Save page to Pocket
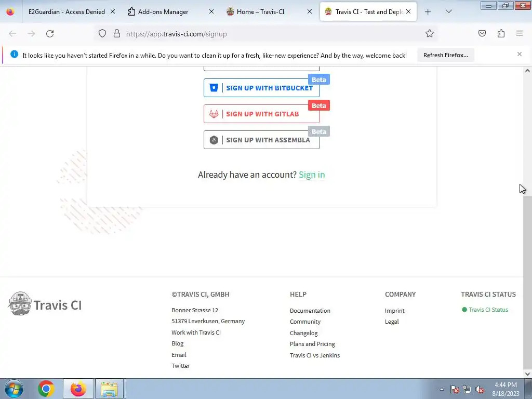The width and height of the screenshot is (532, 399). pos(482,33)
